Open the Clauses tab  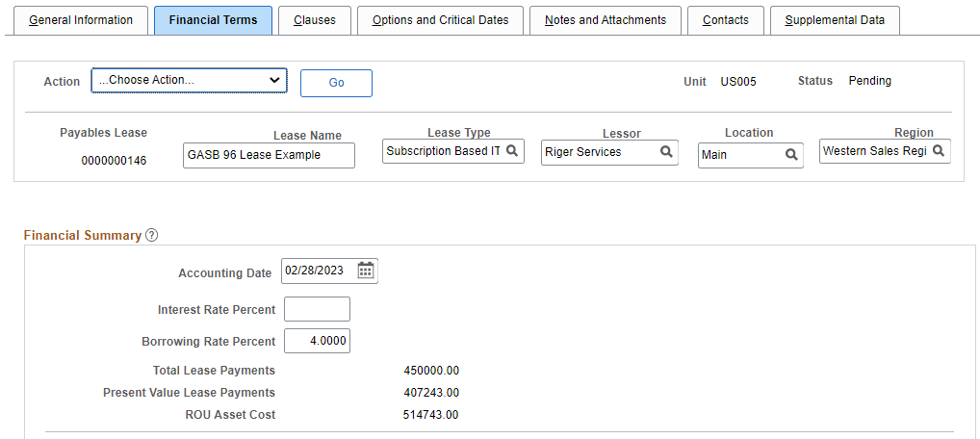315,20
